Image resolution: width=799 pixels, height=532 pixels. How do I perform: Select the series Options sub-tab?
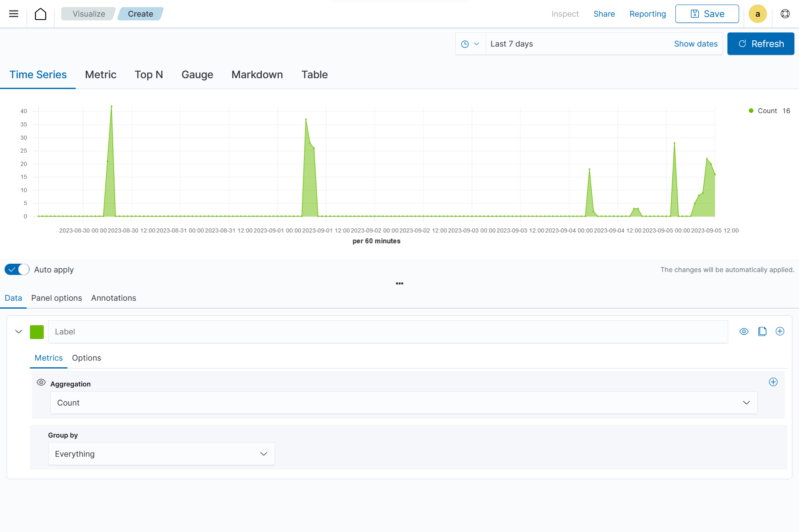point(87,358)
